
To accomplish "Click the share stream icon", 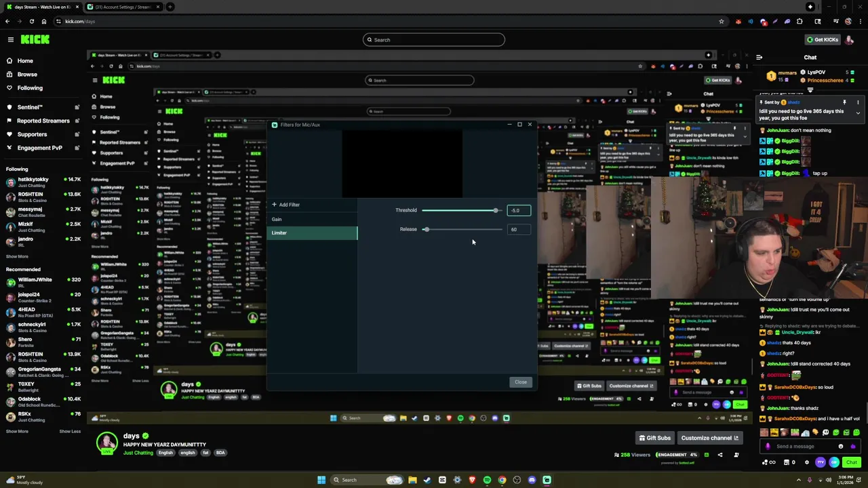I will click(720, 455).
